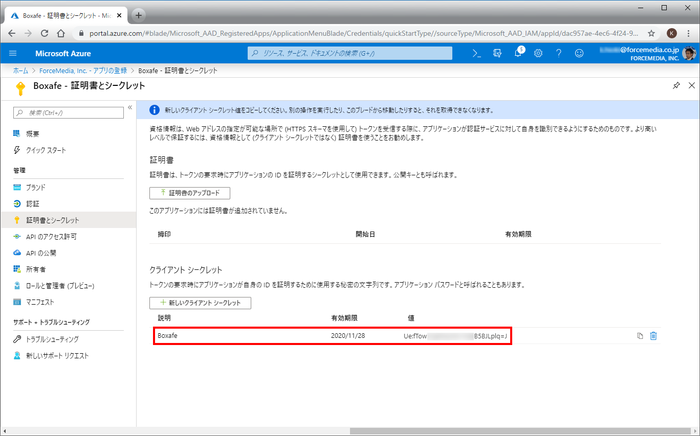Open Chrome profile avatar K
This screenshot has width=700, height=436.
[x=671, y=33]
